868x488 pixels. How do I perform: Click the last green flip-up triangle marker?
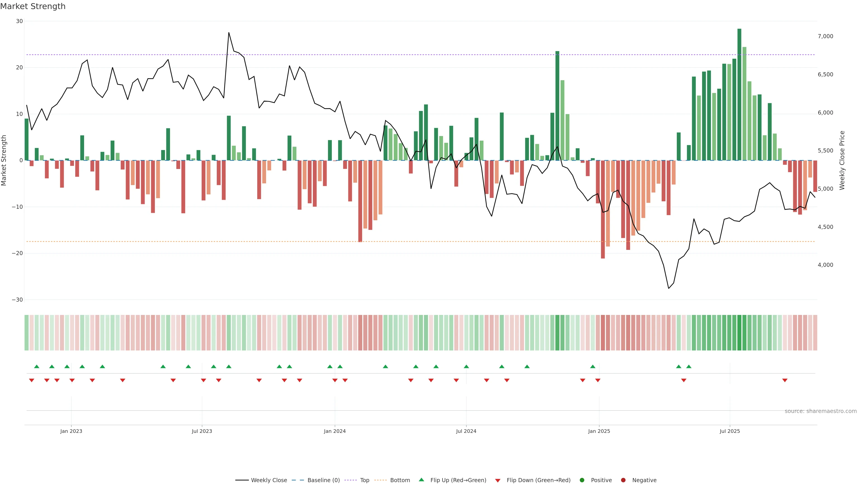coord(689,366)
